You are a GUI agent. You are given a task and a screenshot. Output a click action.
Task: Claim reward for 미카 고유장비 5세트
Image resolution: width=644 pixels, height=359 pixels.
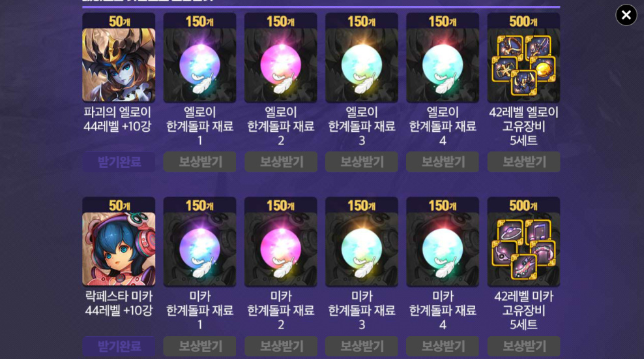tap(523, 346)
